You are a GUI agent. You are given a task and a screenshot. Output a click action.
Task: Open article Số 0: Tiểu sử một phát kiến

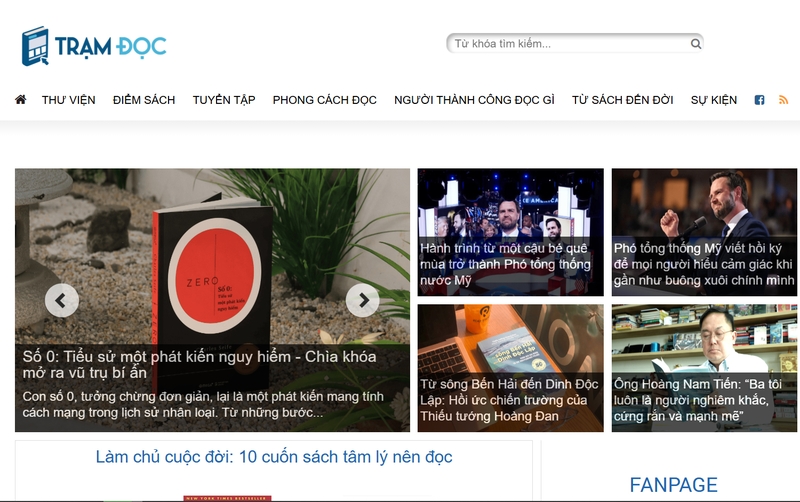click(x=199, y=364)
